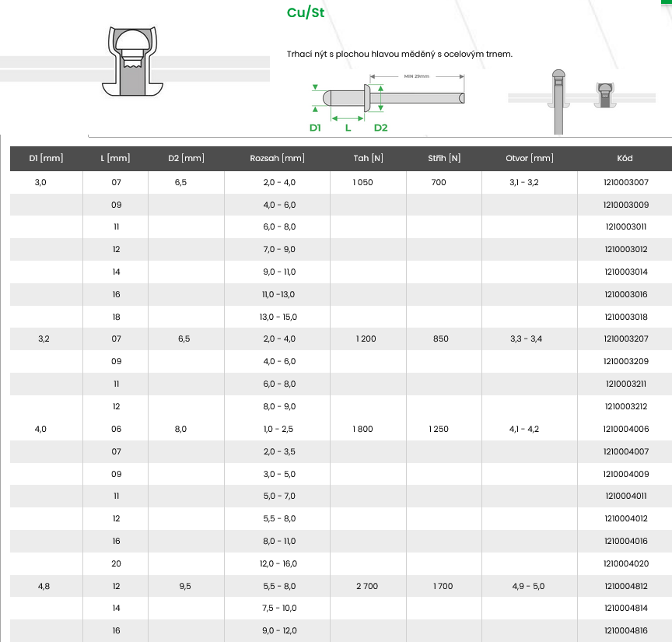672x642 pixels.
Task: Open product code 1210004006
Action: click(625, 429)
